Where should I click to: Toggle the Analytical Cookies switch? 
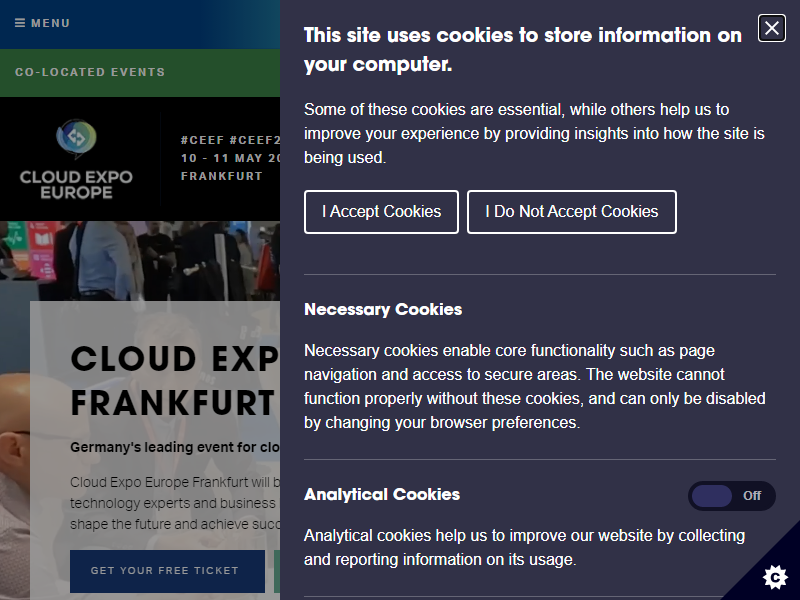pos(732,495)
